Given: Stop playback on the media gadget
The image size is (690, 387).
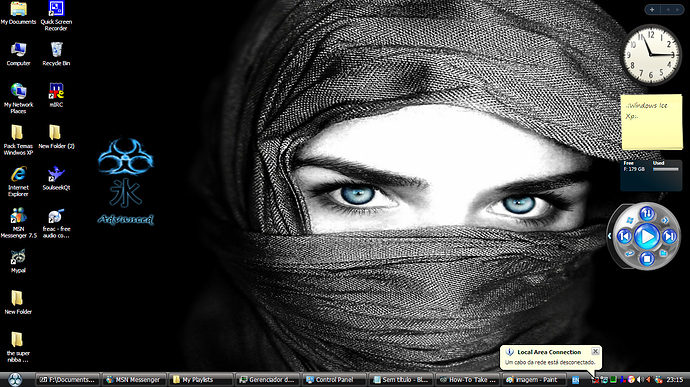Looking at the screenshot, I should pyautogui.click(x=646, y=258).
